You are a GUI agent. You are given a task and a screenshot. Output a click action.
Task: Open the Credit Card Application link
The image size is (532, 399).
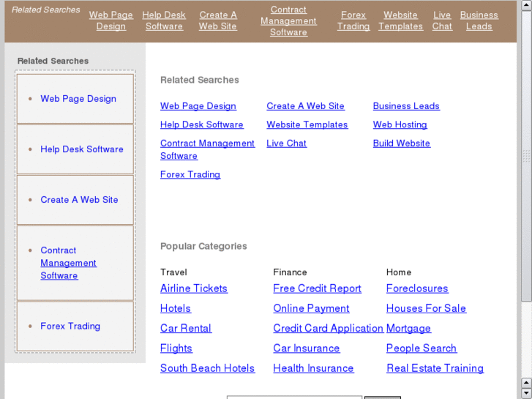(329, 329)
